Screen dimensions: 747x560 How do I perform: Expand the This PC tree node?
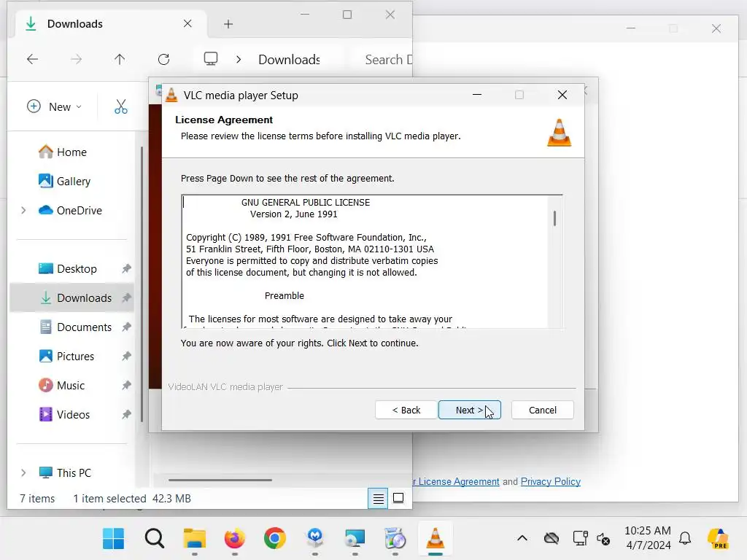tap(23, 472)
